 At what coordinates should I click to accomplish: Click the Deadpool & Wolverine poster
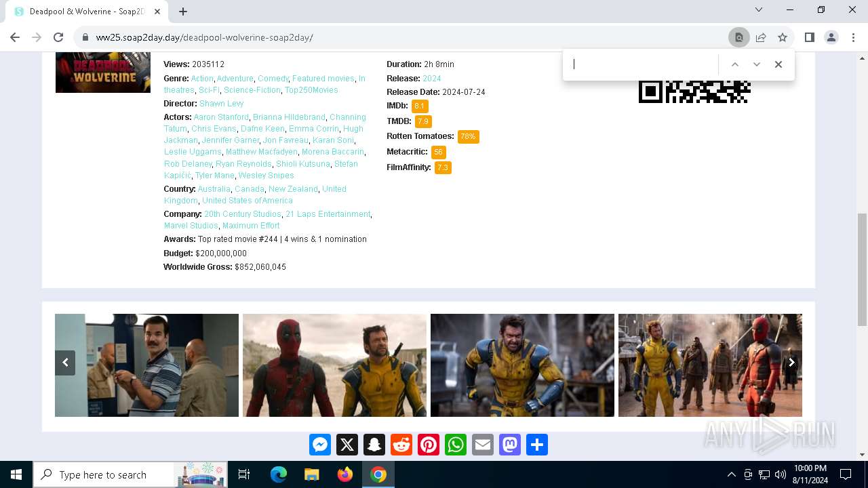[x=103, y=72]
